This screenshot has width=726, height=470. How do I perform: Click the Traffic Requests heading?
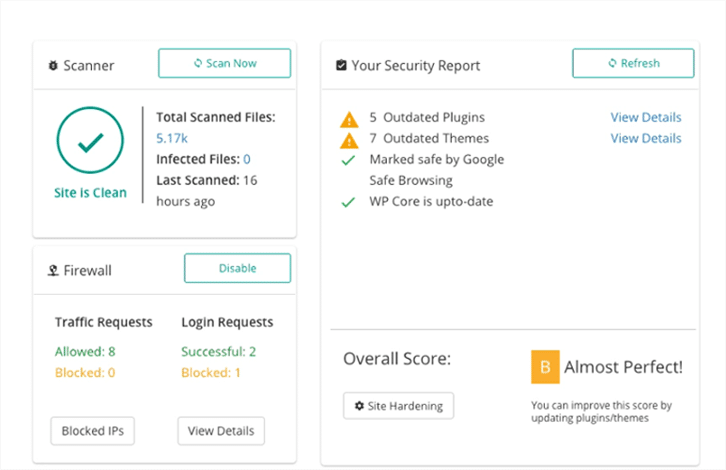pos(104,322)
